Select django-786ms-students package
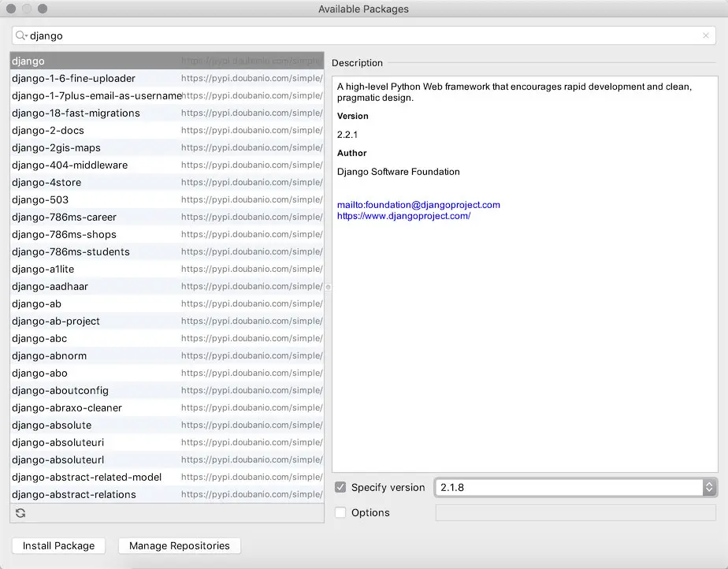 coord(167,251)
